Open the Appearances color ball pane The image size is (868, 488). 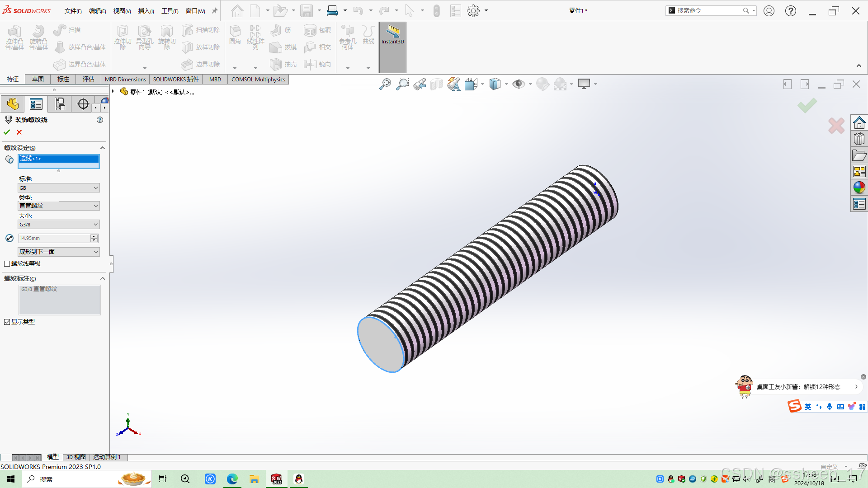tap(859, 188)
